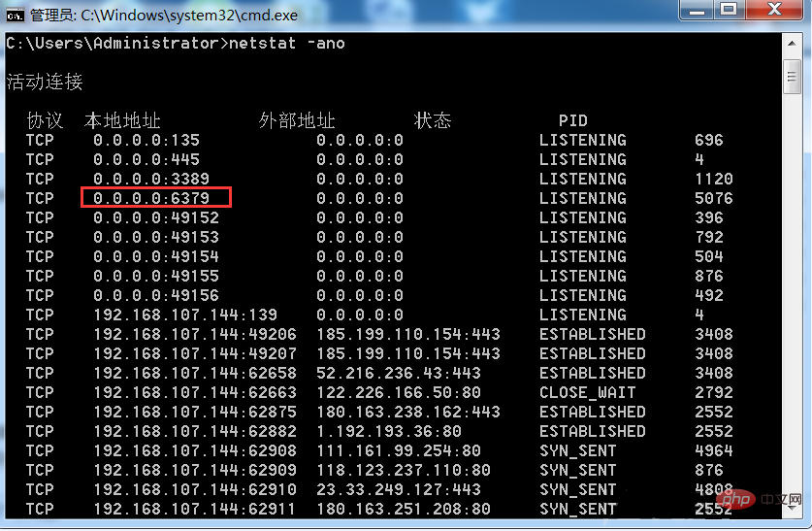Select local address 192.168.107.144:49207

pos(195,353)
